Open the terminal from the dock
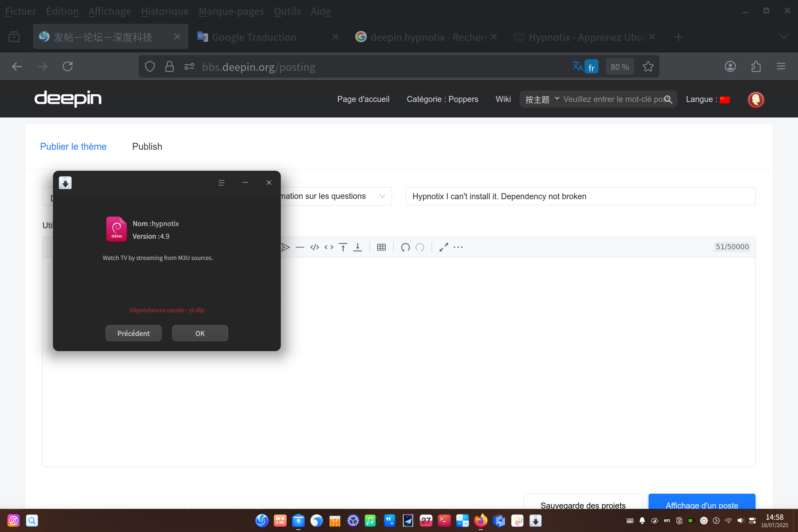This screenshot has width=798, height=532. 444,521
